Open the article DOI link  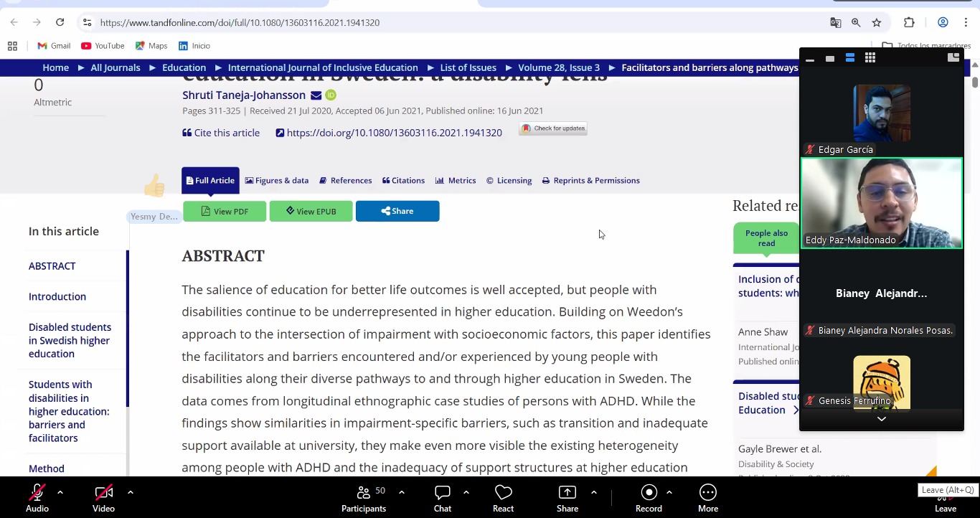394,133
